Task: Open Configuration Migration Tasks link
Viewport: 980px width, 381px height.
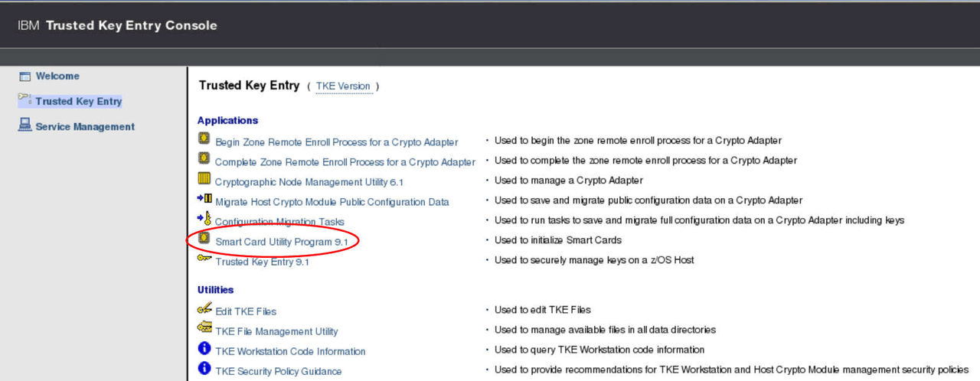Action: pyautogui.click(x=279, y=222)
